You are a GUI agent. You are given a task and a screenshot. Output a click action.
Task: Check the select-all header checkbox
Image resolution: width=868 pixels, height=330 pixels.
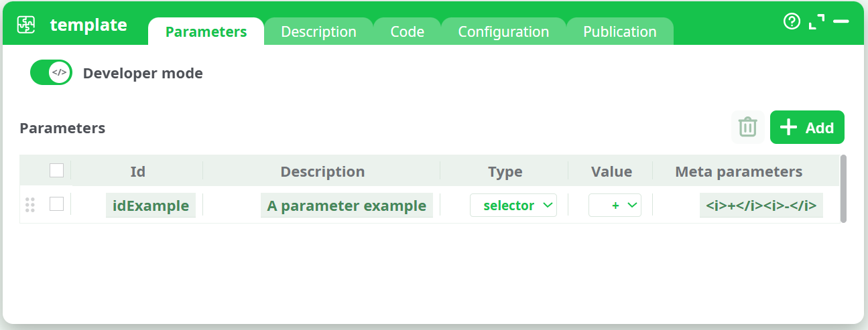pos(57,171)
